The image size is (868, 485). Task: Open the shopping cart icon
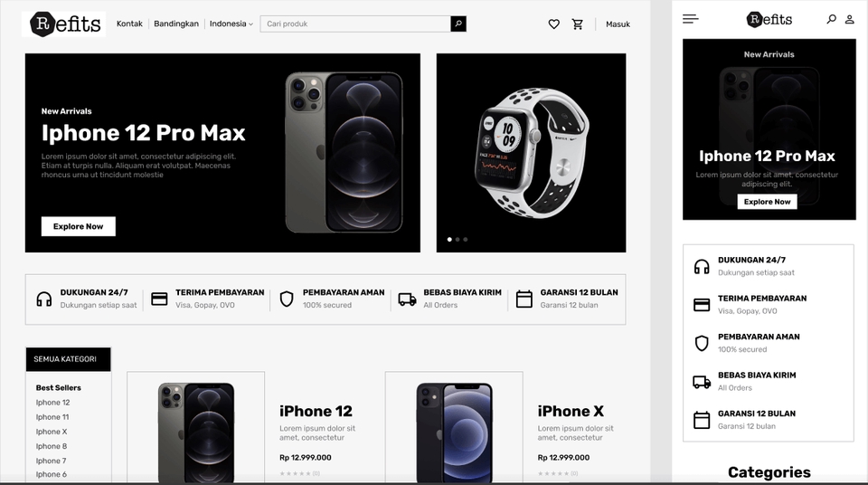point(578,24)
